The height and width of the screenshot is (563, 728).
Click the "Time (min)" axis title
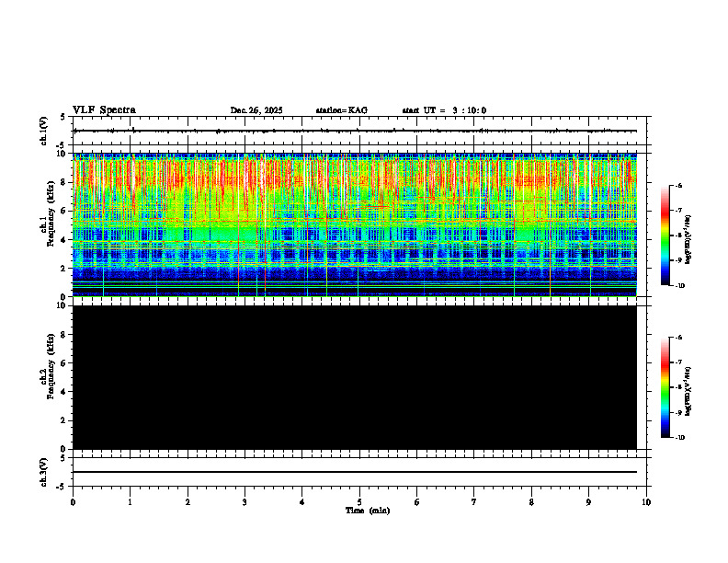pyautogui.click(x=368, y=511)
